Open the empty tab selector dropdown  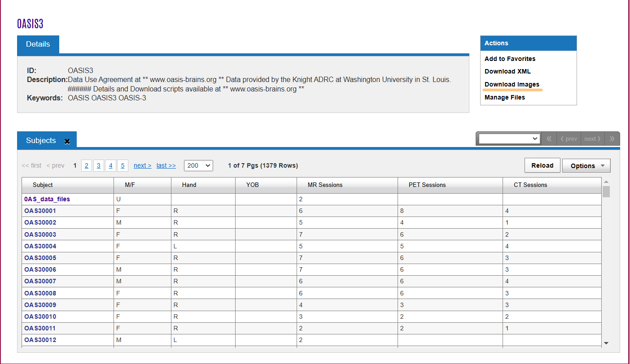[509, 139]
